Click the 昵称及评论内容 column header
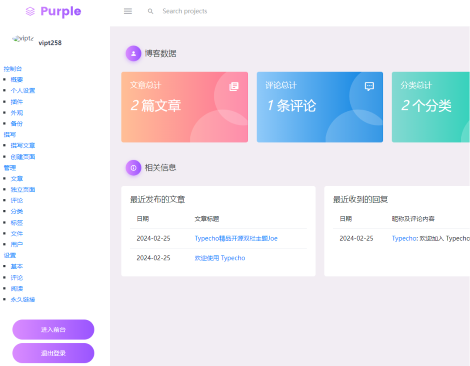Image resolution: width=470 pixels, height=366 pixels. [x=413, y=219]
